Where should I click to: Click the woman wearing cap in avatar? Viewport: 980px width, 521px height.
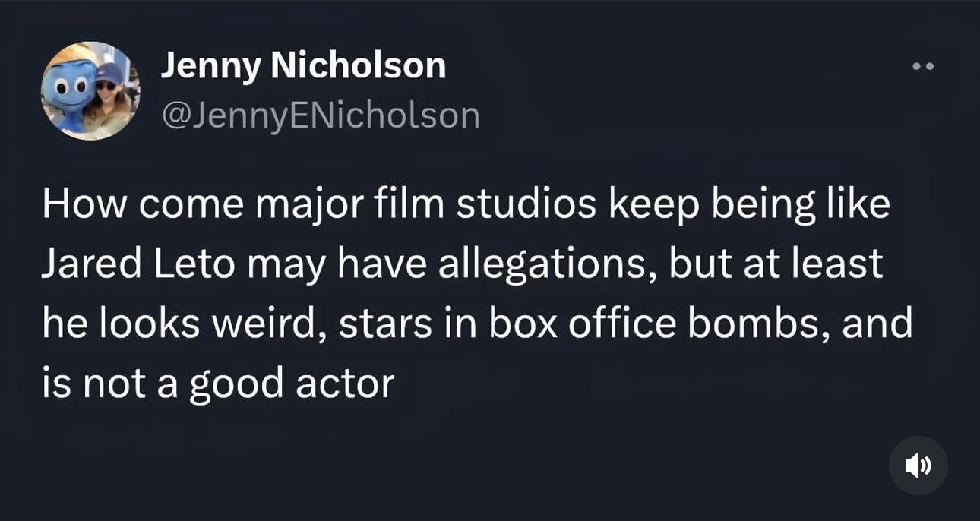(x=109, y=99)
